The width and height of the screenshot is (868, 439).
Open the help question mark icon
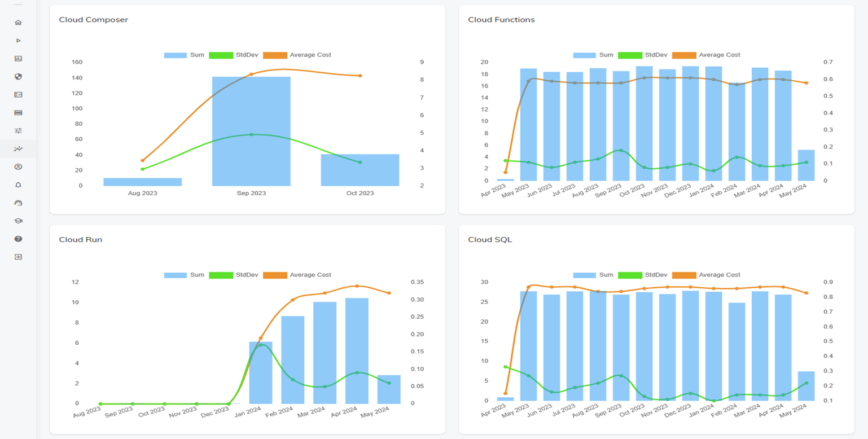(x=18, y=239)
